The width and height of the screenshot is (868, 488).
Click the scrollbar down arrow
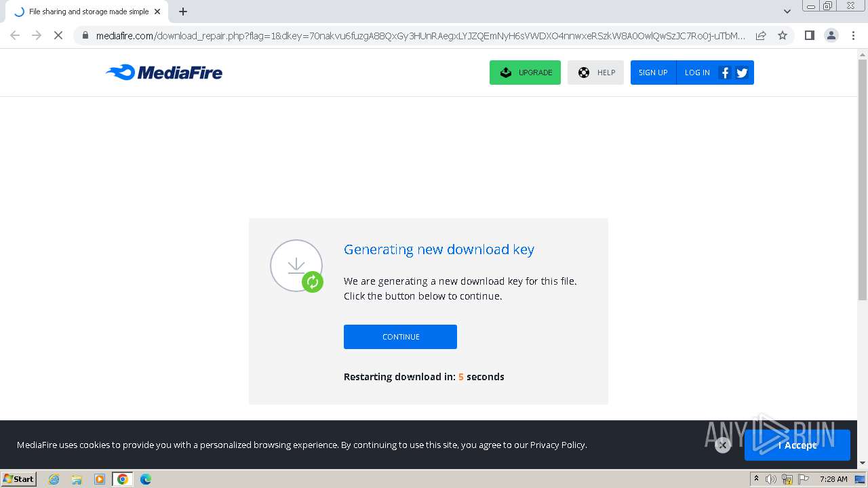click(863, 464)
